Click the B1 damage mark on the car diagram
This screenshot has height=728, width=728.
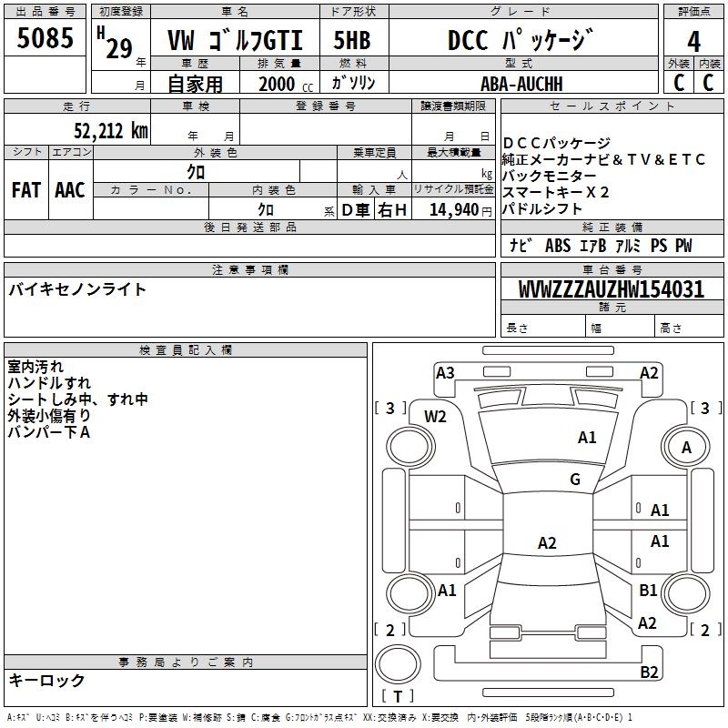pos(648,591)
